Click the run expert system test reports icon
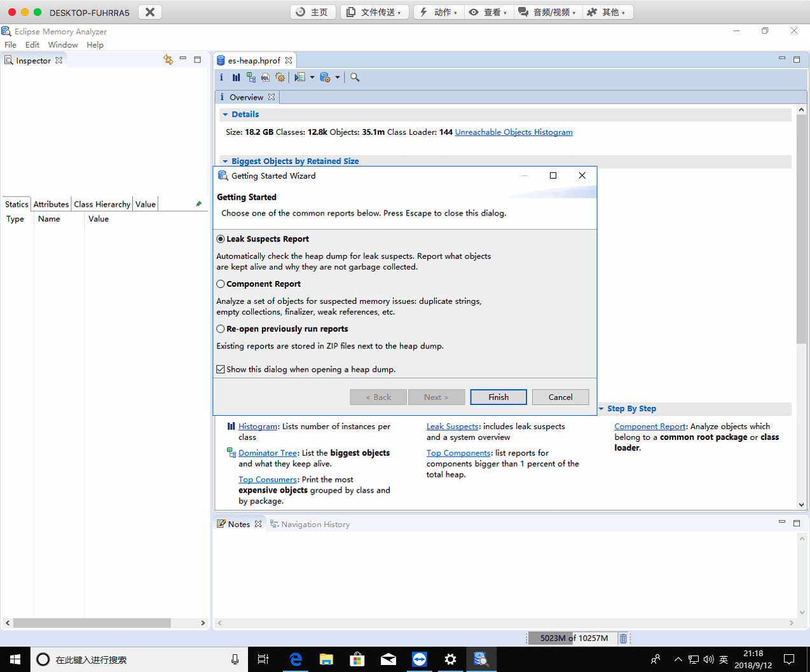 tap(300, 78)
